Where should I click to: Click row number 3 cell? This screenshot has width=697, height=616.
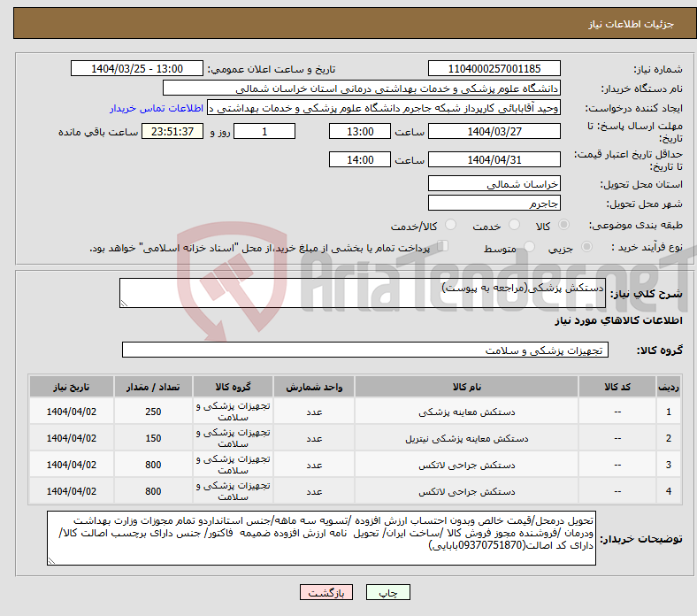[x=669, y=465]
